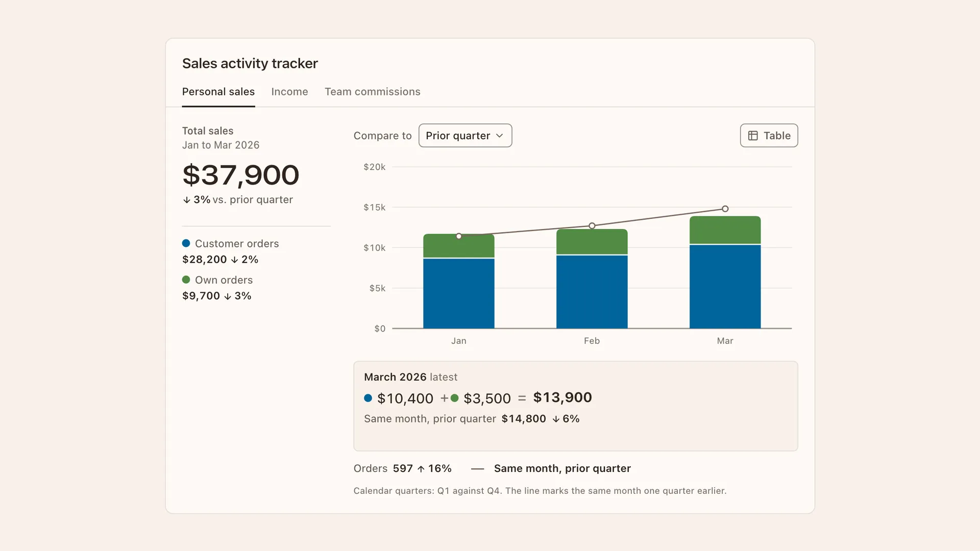Select the January green own orders segment

(458, 246)
